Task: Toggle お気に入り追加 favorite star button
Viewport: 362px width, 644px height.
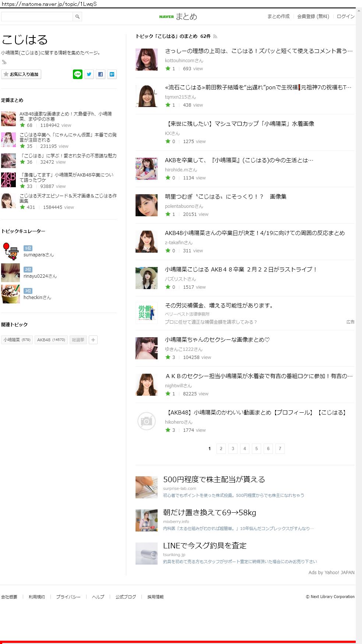Action: click(x=21, y=74)
